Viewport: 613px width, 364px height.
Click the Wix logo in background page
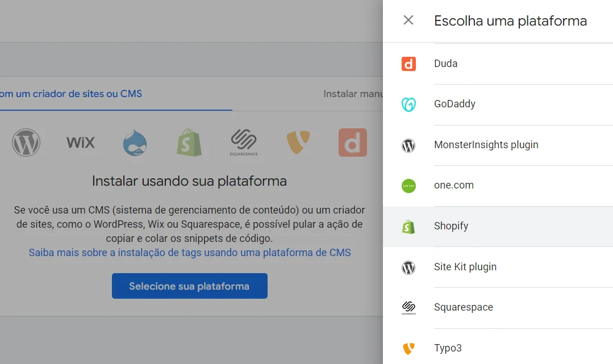[x=81, y=143]
